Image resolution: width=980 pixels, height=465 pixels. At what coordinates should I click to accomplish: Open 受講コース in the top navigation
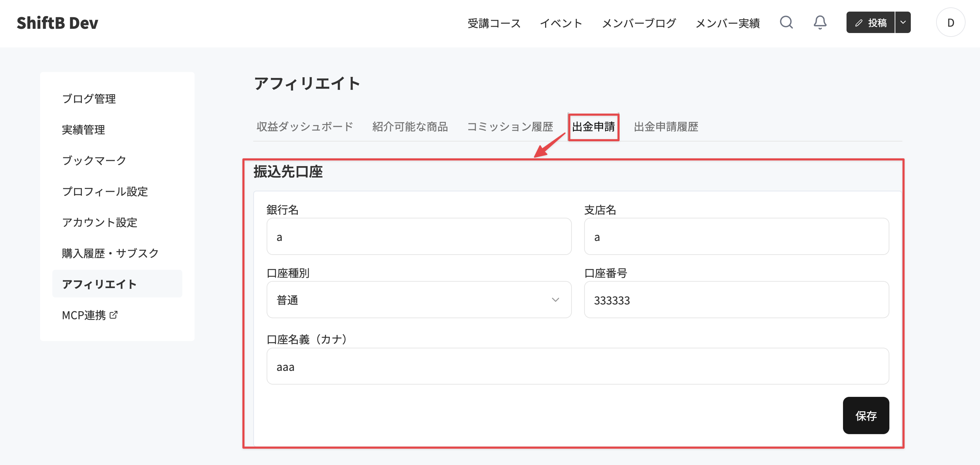click(494, 23)
